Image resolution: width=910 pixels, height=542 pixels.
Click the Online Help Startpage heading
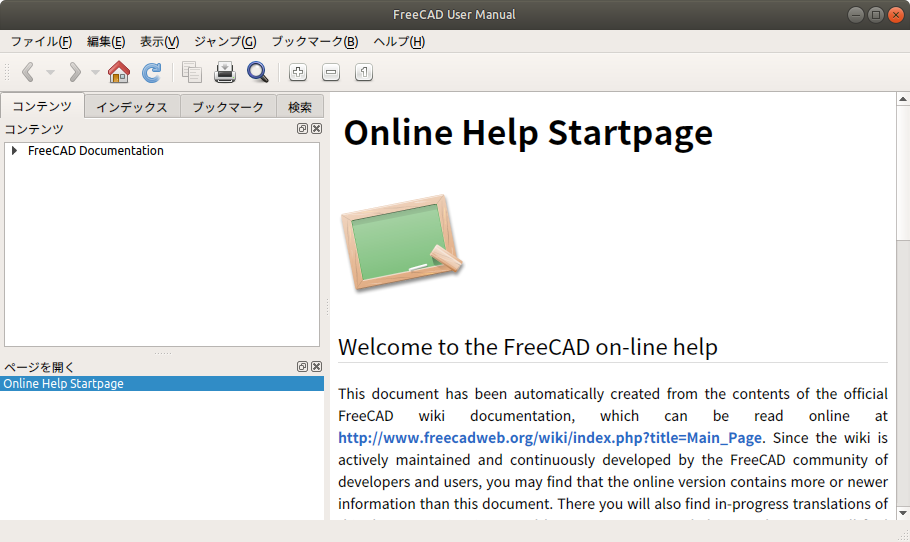click(x=528, y=133)
